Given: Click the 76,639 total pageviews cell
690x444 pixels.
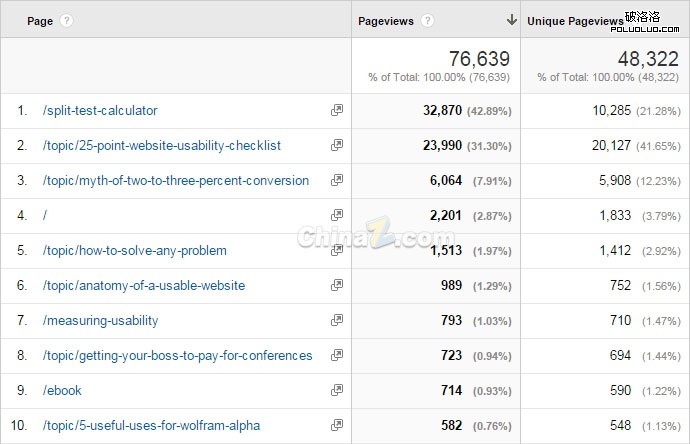Looking at the screenshot, I should (478, 58).
